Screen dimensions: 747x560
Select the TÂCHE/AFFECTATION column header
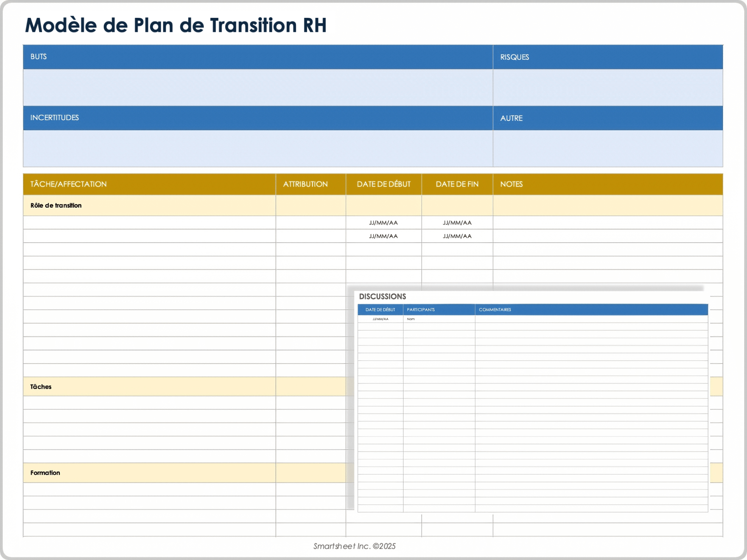click(68, 184)
